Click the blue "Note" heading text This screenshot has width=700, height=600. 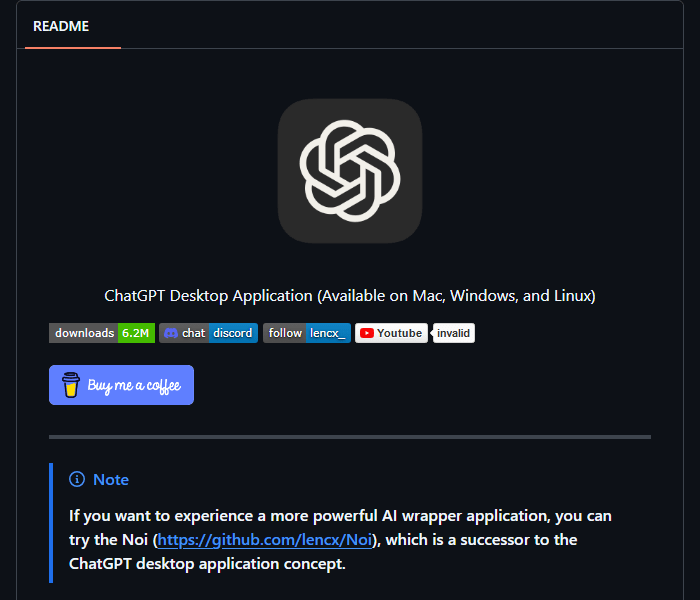coord(111,479)
